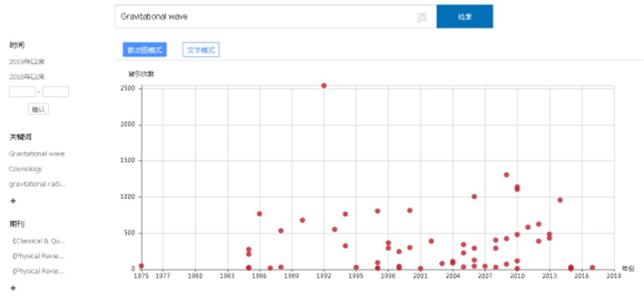Image resolution: width=644 pixels, height=297 pixels.
Task: Click the data point at year 1975
Action: (141, 266)
